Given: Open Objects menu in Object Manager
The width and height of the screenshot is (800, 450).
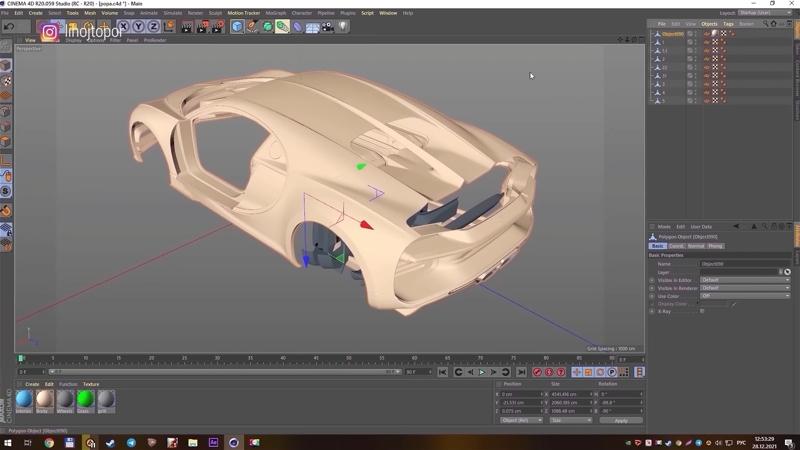Looking at the screenshot, I should click(709, 24).
